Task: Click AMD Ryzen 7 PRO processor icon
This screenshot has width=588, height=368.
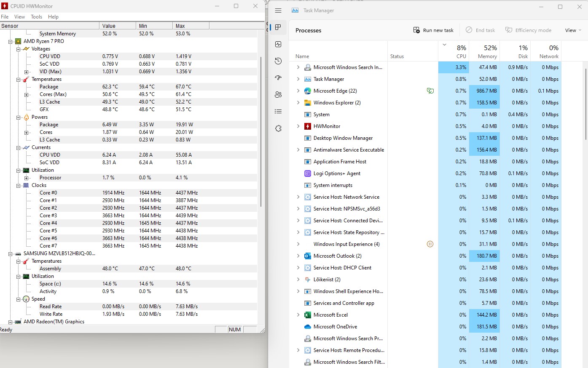Action: 18,41
